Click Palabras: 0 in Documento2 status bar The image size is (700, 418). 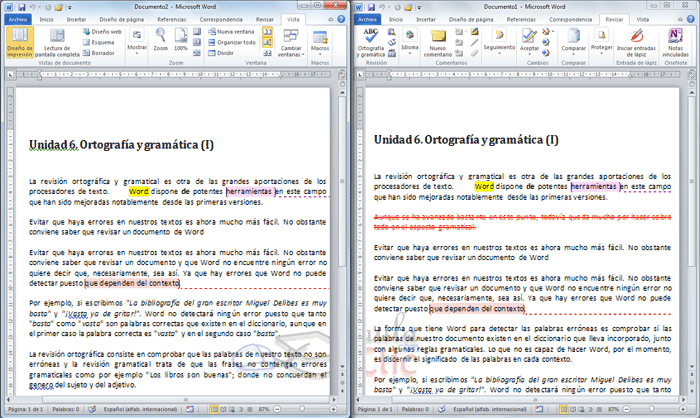point(66,409)
